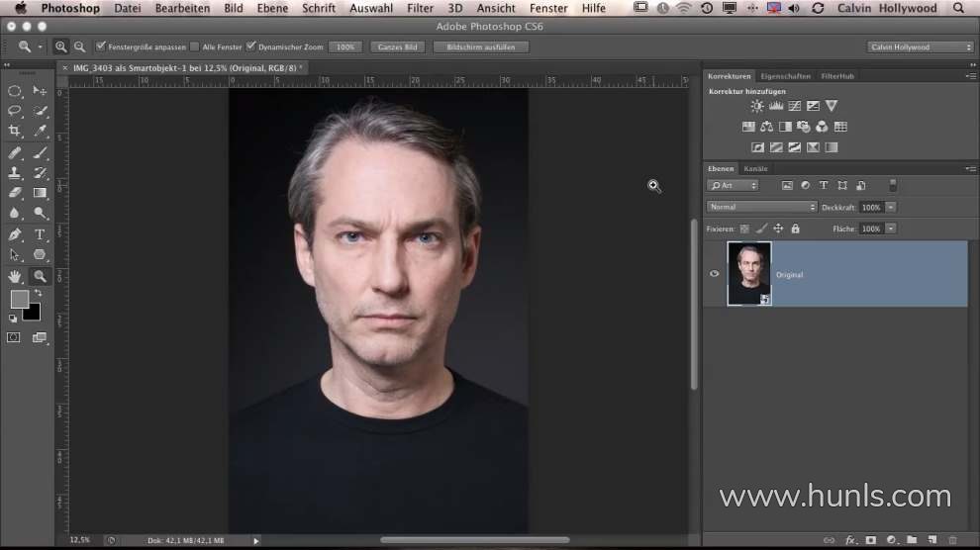This screenshot has height=550, width=980.
Task: Open Calvin Hollywood workspace dropdown
Action: (x=920, y=46)
